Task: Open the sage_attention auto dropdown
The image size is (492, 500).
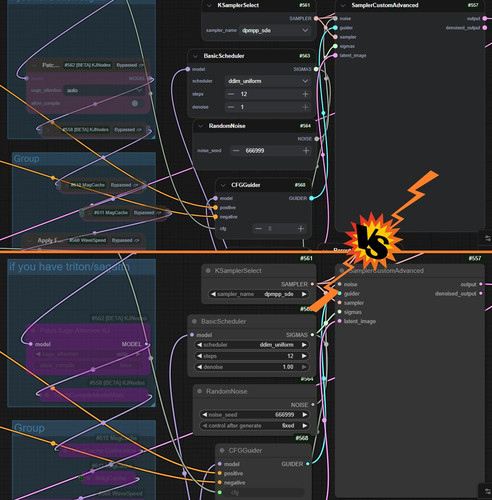Action: point(104,90)
